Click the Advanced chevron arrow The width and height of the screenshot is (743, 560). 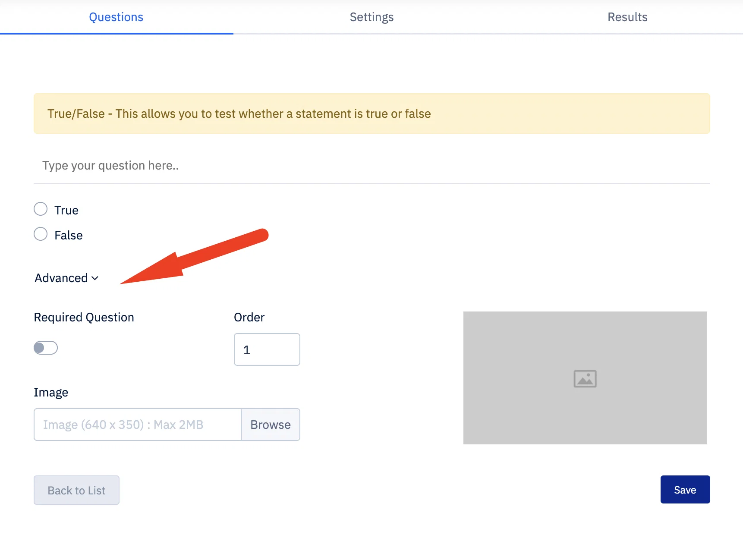(95, 278)
